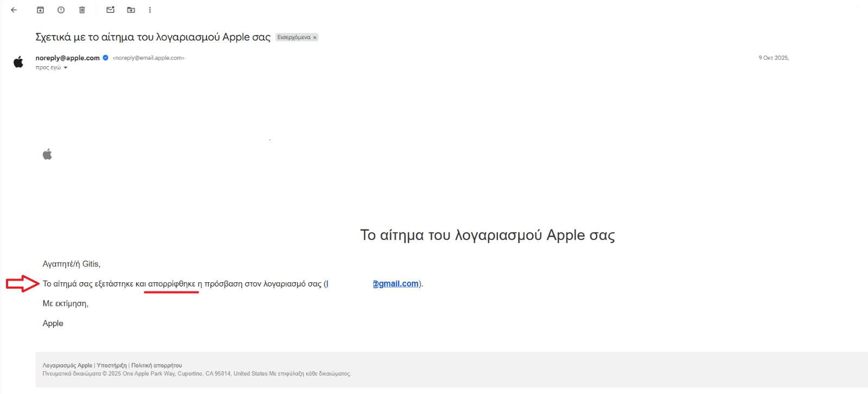Click the address <noreply@email.apple.com>
Image resolution: width=868 pixels, height=394 pixels.
149,58
